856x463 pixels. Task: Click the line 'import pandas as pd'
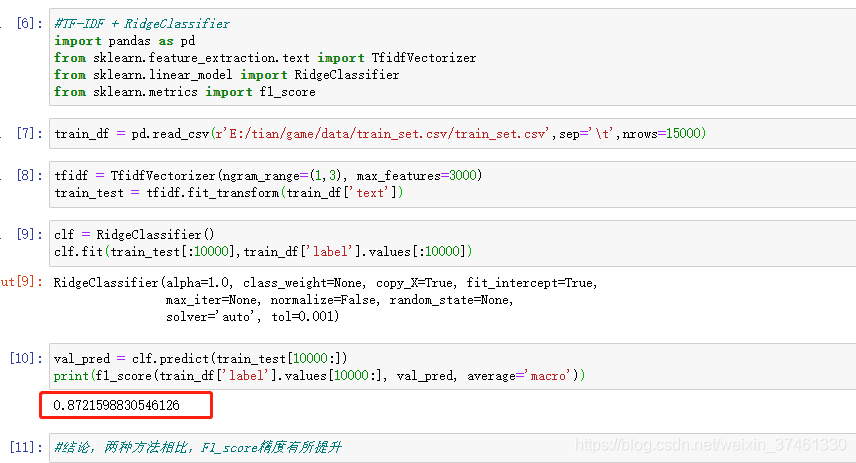[x=124, y=41]
